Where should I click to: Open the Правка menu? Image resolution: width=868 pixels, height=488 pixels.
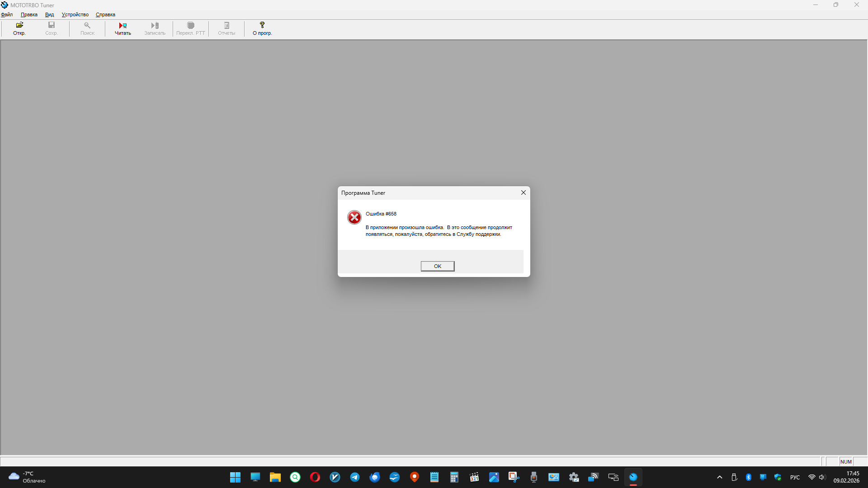(x=29, y=14)
